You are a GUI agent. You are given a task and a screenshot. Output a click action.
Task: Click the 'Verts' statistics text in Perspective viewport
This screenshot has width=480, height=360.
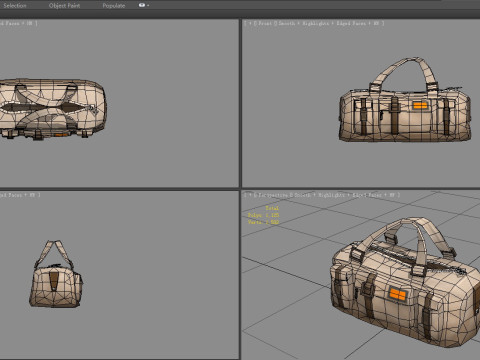(x=263, y=222)
